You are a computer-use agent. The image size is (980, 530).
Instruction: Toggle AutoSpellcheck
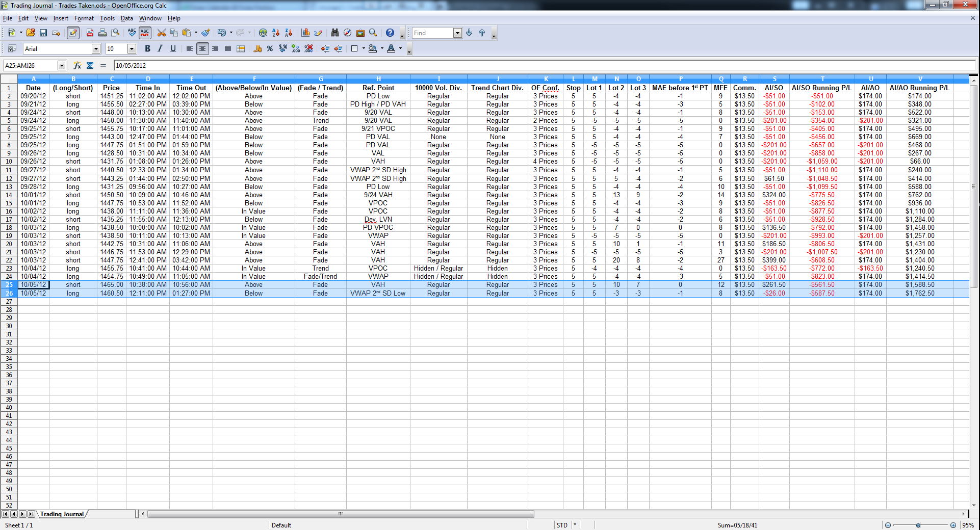pos(145,33)
